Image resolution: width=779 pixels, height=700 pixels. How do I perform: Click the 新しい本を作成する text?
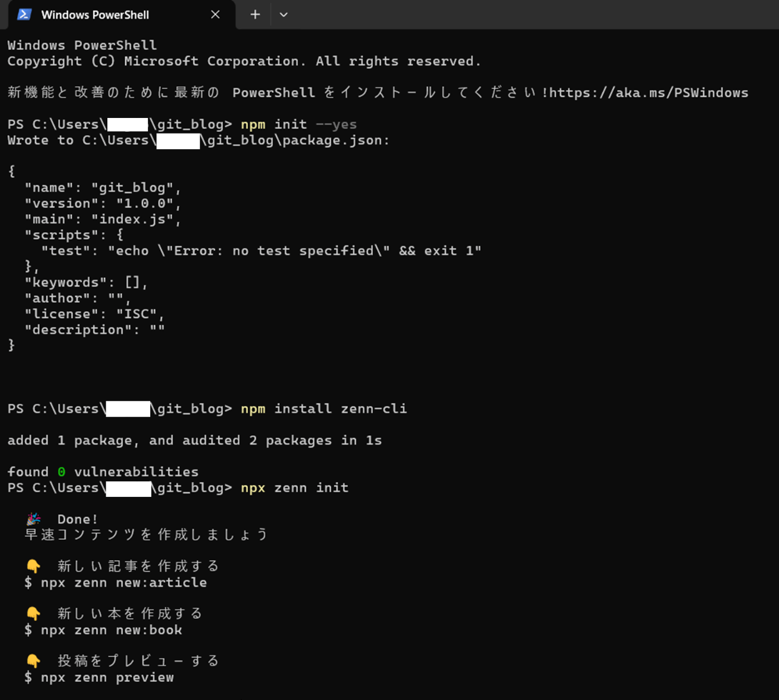coord(130,614)
